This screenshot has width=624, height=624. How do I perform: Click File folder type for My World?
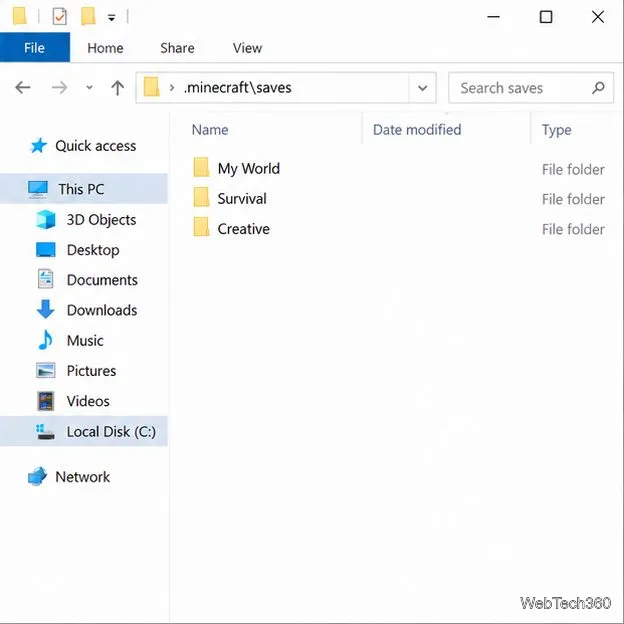[x=573, y=170]
